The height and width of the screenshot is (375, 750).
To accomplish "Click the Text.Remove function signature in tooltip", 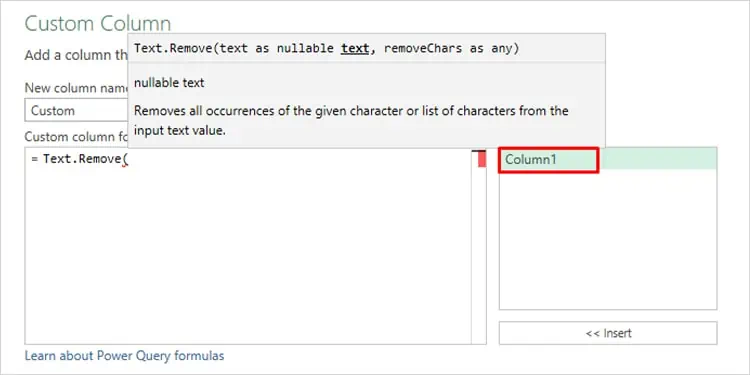I will (326, 48).
